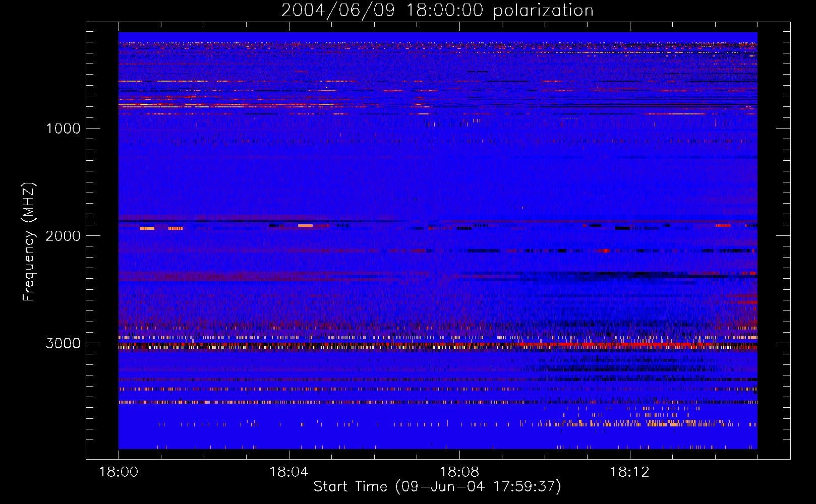
Task: Click the 18:08 time tick label
Action: click(x=459, y=472)
